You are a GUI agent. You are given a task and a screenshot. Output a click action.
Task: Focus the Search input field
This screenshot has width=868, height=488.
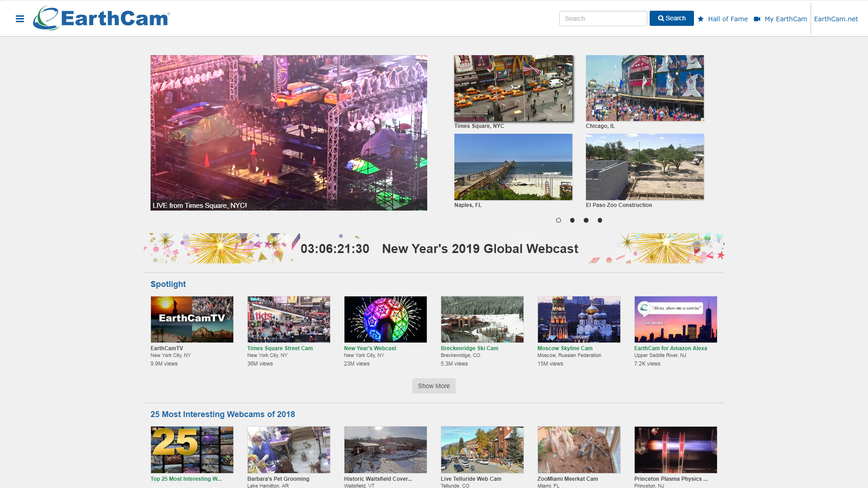coord(603,19)
